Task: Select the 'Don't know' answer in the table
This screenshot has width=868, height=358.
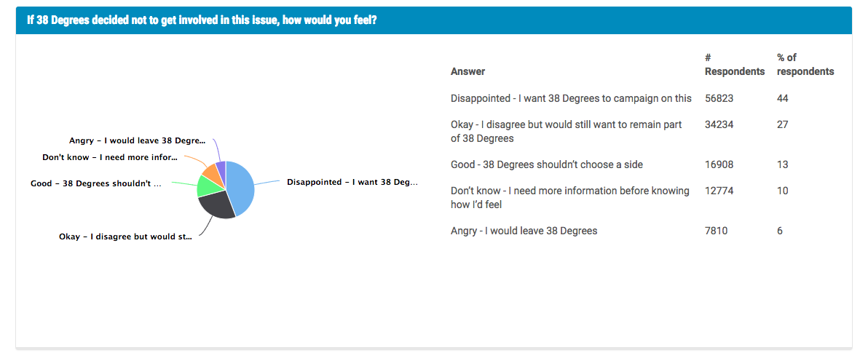Action: point(569,198)
